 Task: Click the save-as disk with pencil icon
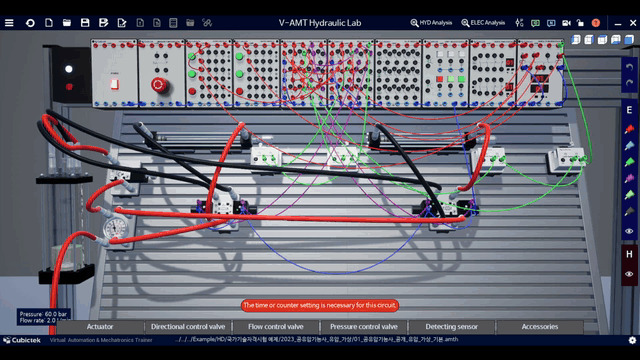[103, 23]
